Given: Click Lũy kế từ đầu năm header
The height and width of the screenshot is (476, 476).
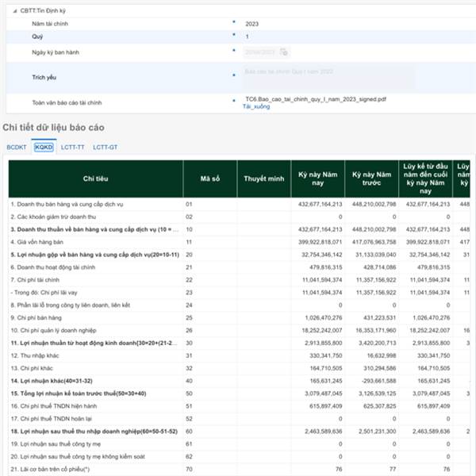Looking at the screenshot, I should pos(425,178).
